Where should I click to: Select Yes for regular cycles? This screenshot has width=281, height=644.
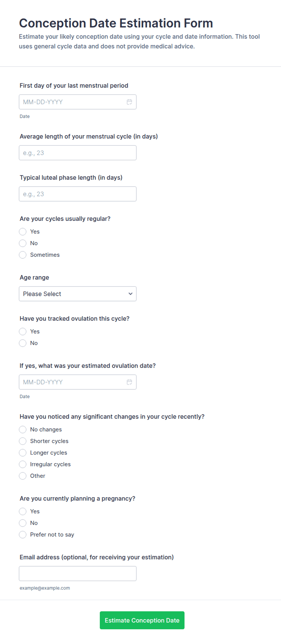click(23, 232)
